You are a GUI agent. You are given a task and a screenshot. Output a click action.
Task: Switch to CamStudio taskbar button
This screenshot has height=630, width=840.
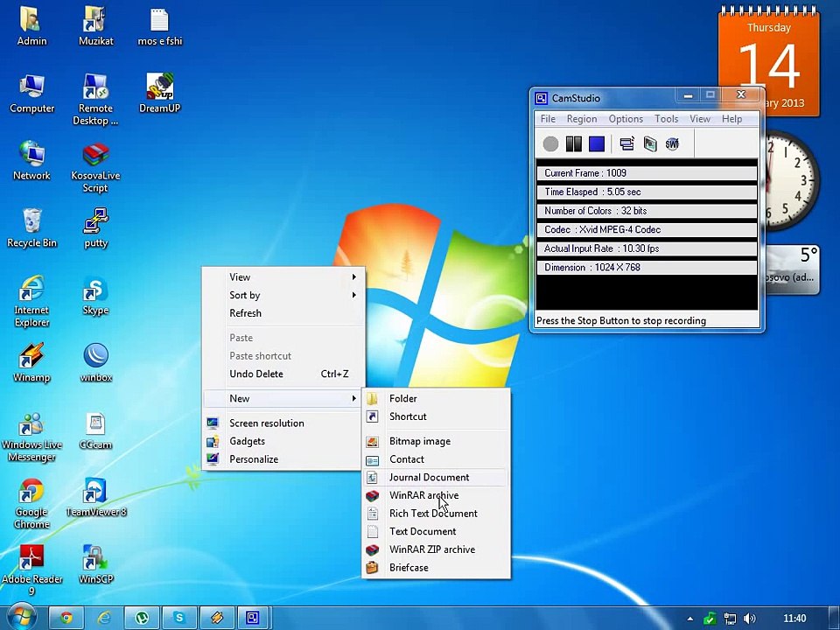[x=254, y=619]
